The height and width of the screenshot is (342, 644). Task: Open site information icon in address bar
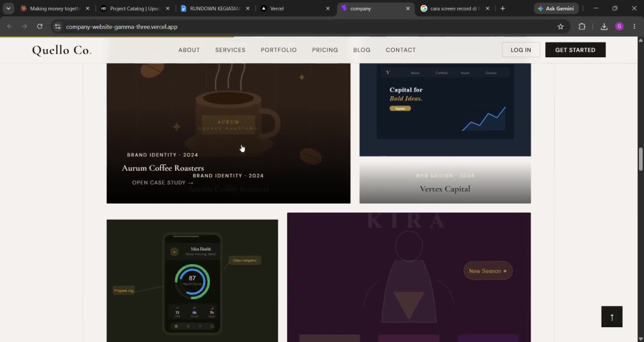pyautogui.click(x=58, y=26)
